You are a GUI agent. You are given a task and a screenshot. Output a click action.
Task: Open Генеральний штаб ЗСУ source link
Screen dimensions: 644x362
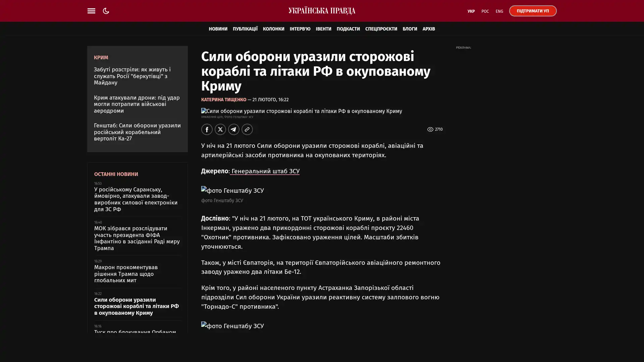coord(265,171)
